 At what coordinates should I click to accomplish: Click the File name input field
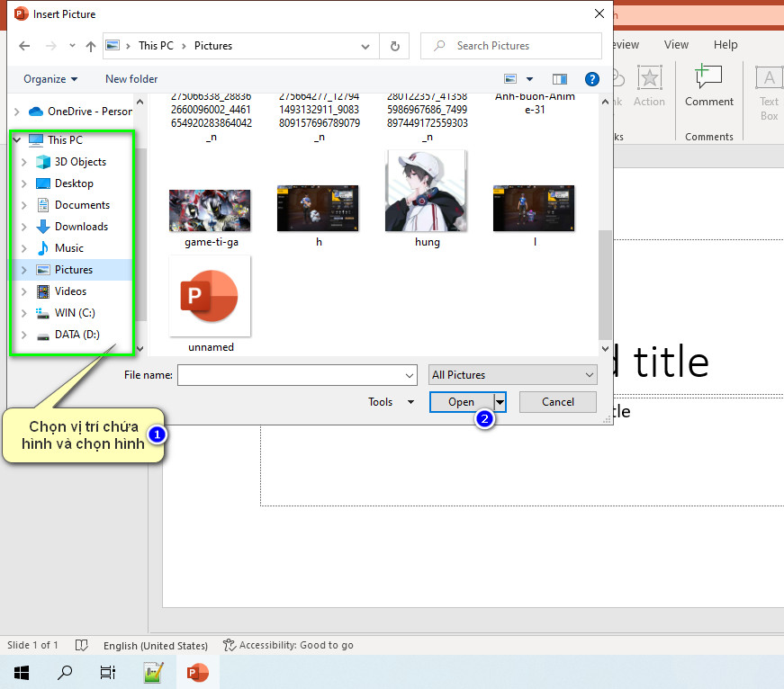click(297, 375)
